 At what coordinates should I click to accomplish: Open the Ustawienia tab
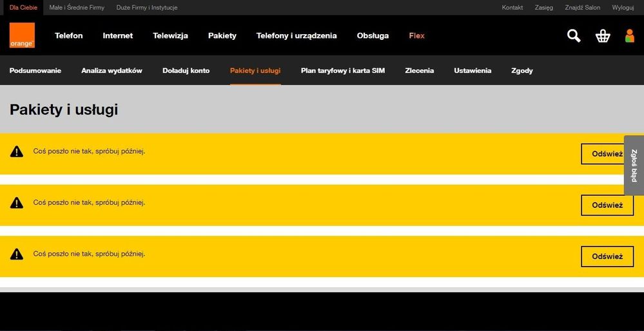(x=472, y=71)
